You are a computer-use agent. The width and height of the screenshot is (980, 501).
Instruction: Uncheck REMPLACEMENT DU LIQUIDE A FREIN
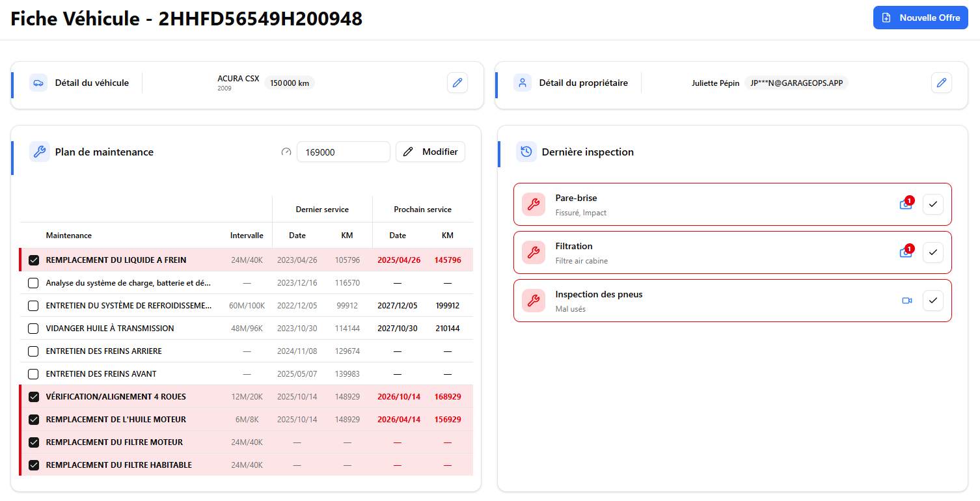click(34, 260)
